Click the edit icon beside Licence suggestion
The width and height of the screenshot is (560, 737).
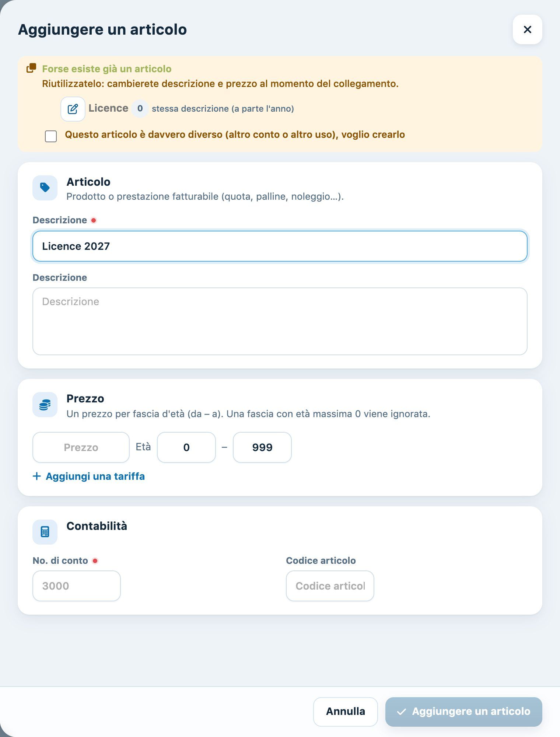[x=73, y=109]
